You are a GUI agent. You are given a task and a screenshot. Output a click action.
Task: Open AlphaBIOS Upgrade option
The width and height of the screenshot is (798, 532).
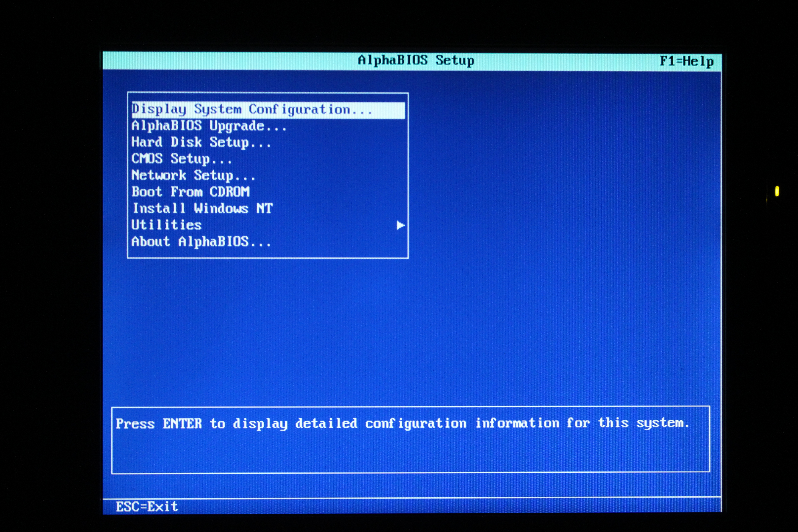[x=209, y=126]
